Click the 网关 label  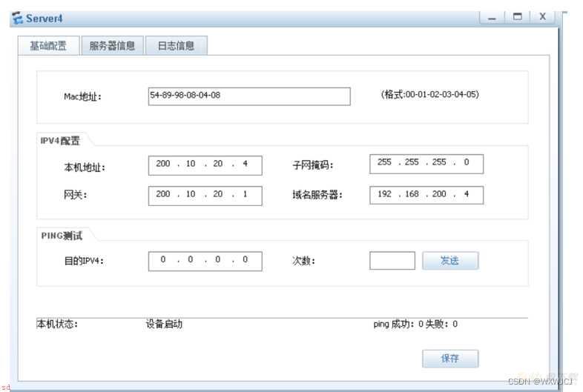(x=76, y=195)
